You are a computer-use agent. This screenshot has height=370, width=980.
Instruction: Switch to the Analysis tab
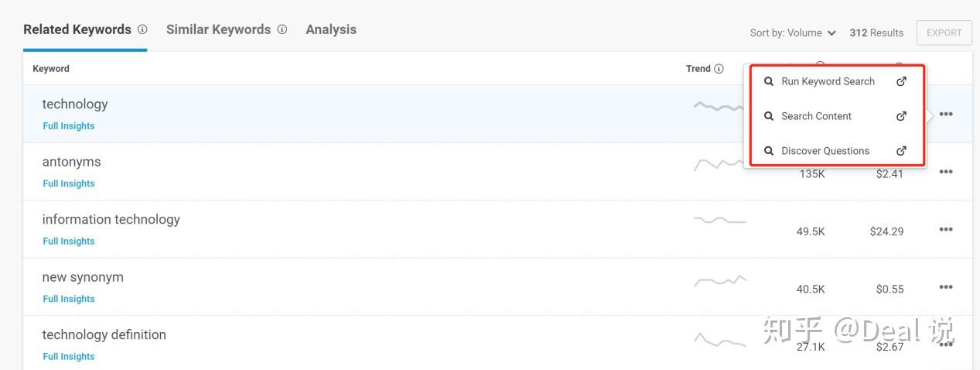tap(331, 29)
